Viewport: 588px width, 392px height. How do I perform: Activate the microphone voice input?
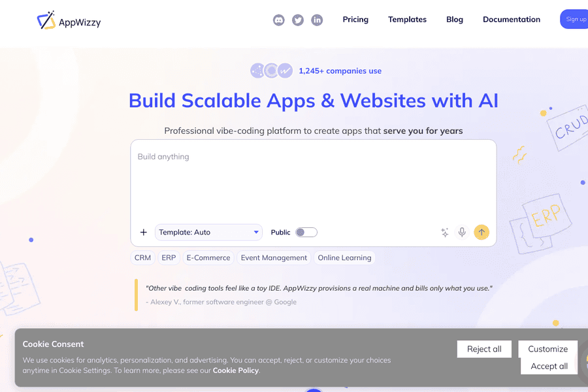click(x=462, y=232)
